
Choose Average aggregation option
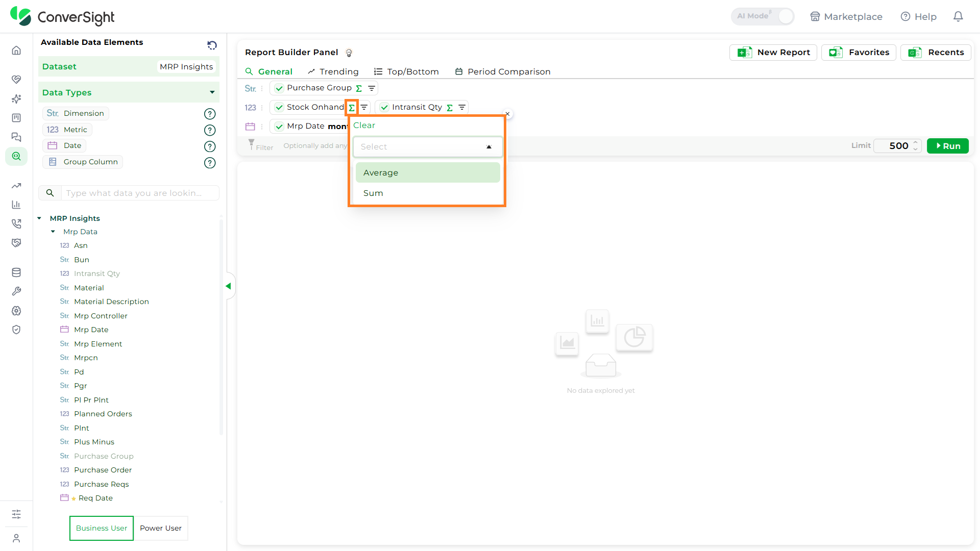[x=428, y=172]
